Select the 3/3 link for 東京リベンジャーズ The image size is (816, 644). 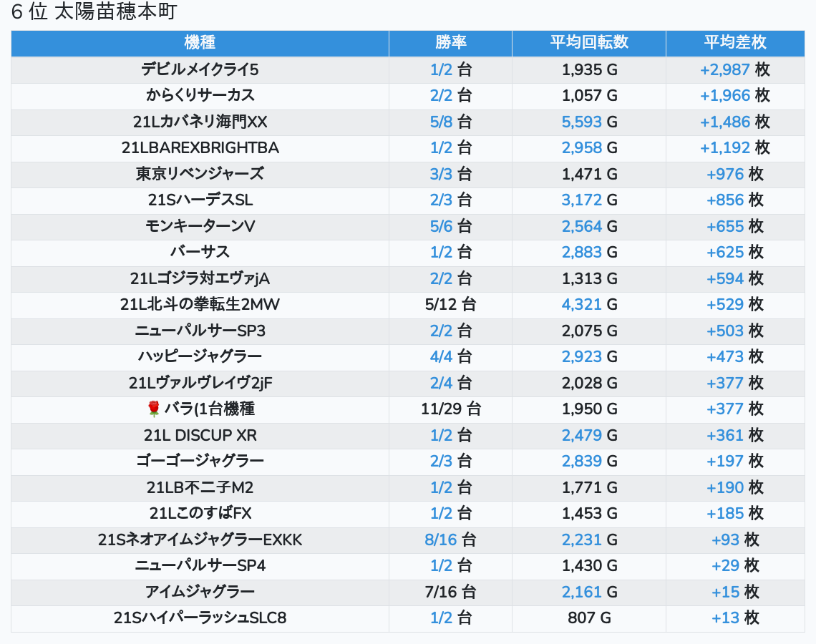point(441,174)
